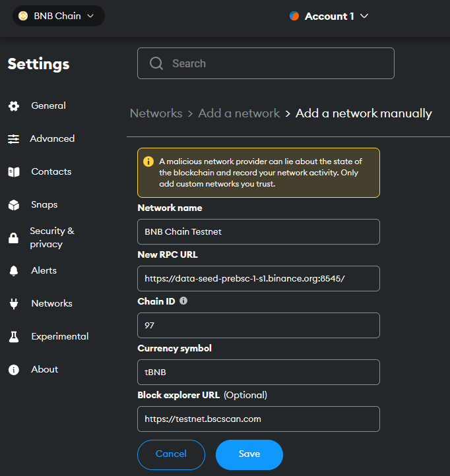Screen dimensions: 450x476
Task: Click the Advanced sliders icon
Action: [13, 139]
